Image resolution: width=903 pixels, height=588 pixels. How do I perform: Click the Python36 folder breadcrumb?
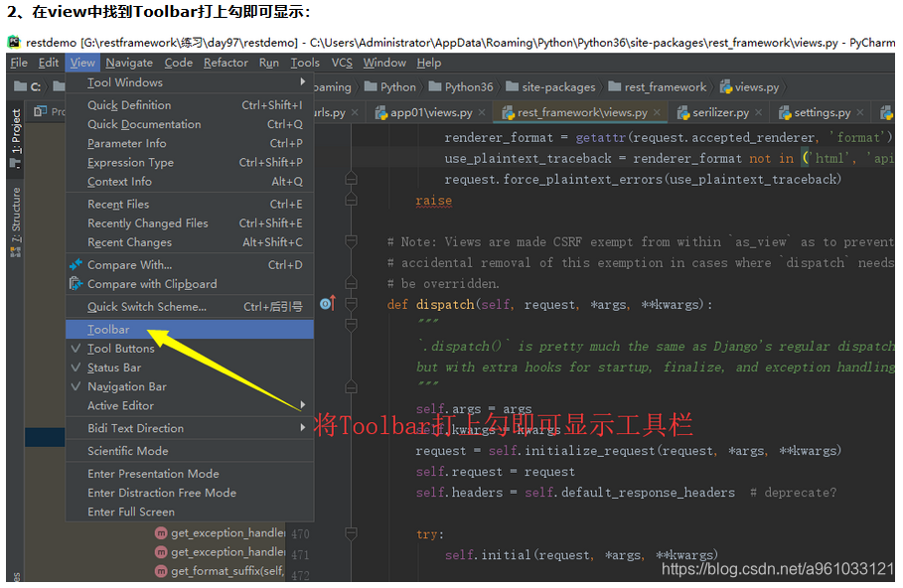click(x=461, y=87)
